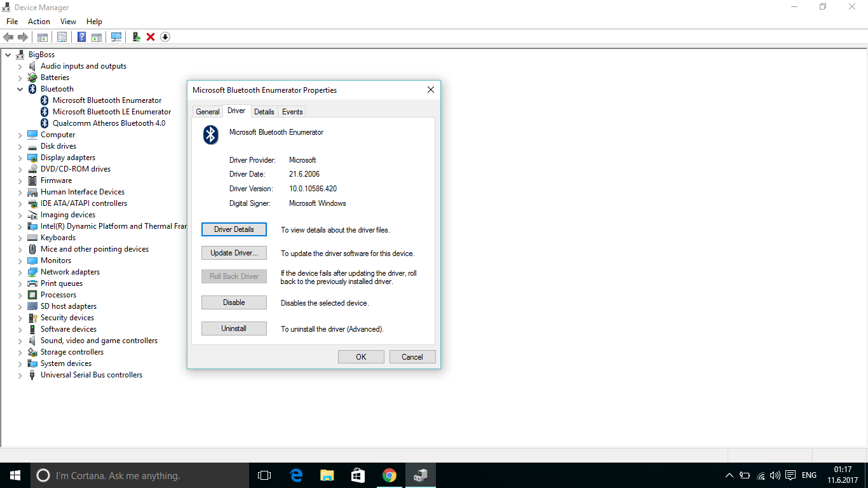
Task: Close the Bluetooth Enumerator Properties dialog
Action: coord(430,90)
